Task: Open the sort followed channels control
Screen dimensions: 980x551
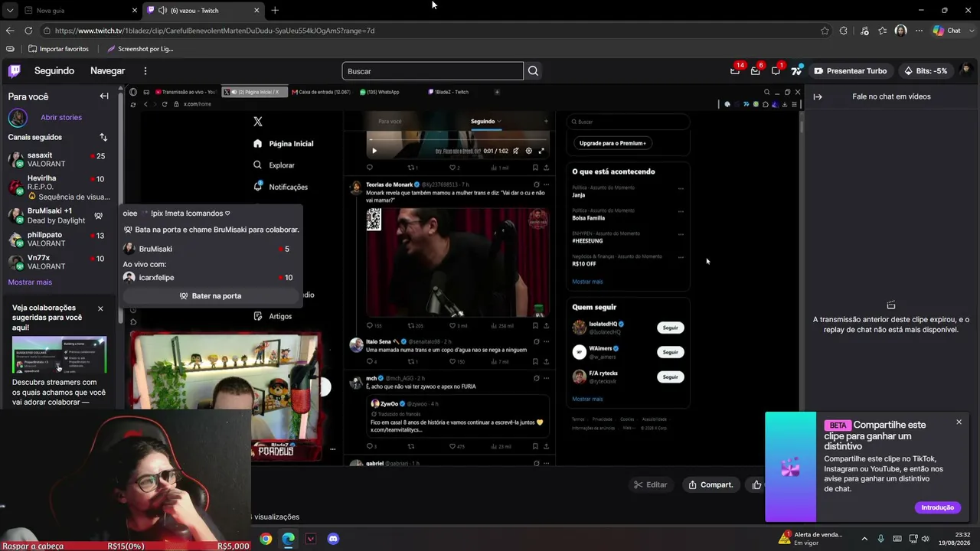Action: [103, 138]
